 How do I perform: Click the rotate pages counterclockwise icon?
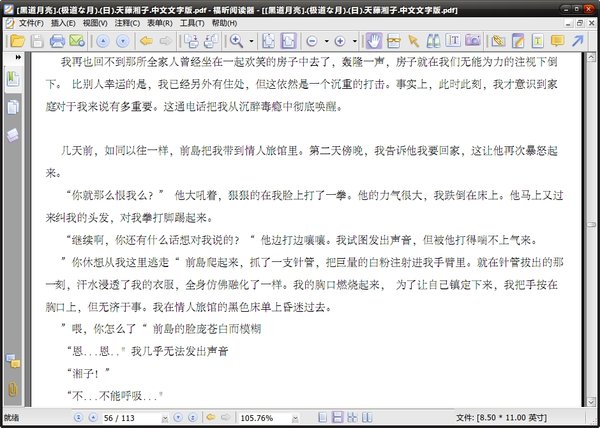click(x=211, y=41)
